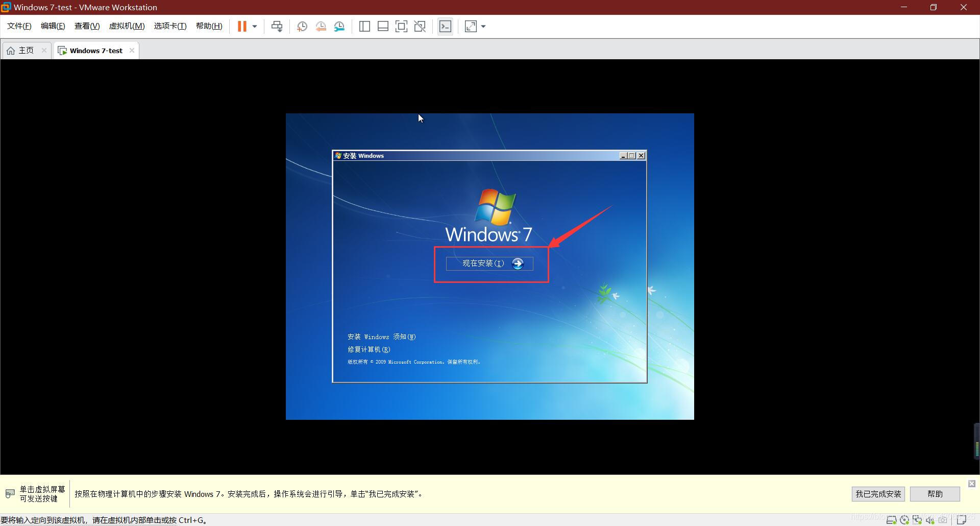Open the 编辑(E) menu

point(53,26)
